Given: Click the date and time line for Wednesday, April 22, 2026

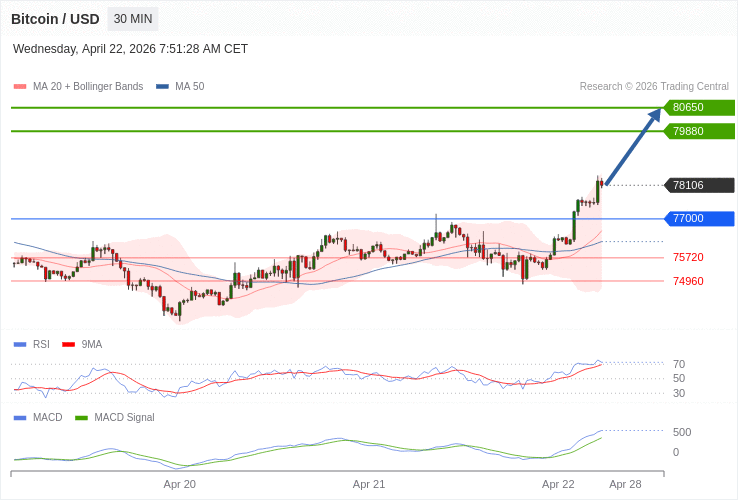Looking at the screenshot, I should (x=130, y=49).
